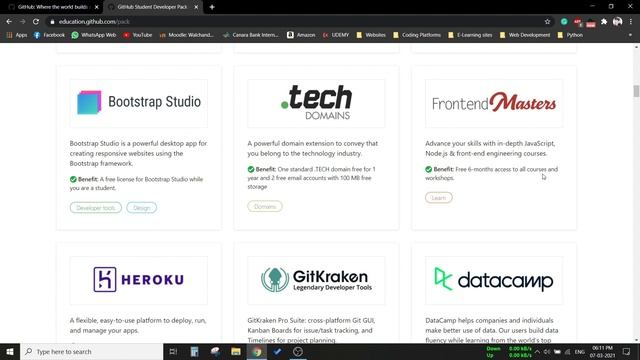This screenshot has width=640, height=360.
Task: Click the address bar URL field
Action: pos(294,22)
